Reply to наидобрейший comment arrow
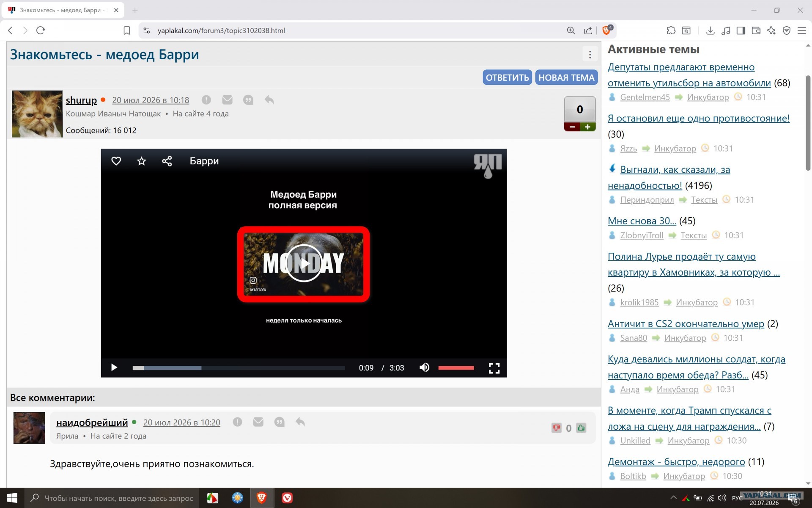Viewport: 812px width, 508px height. pos(300,422)
